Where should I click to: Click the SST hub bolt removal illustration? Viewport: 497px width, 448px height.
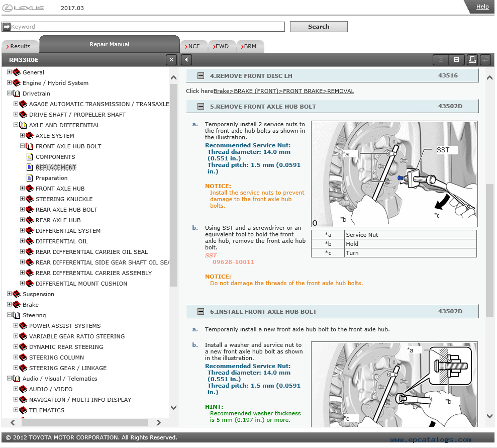[394, 174]
